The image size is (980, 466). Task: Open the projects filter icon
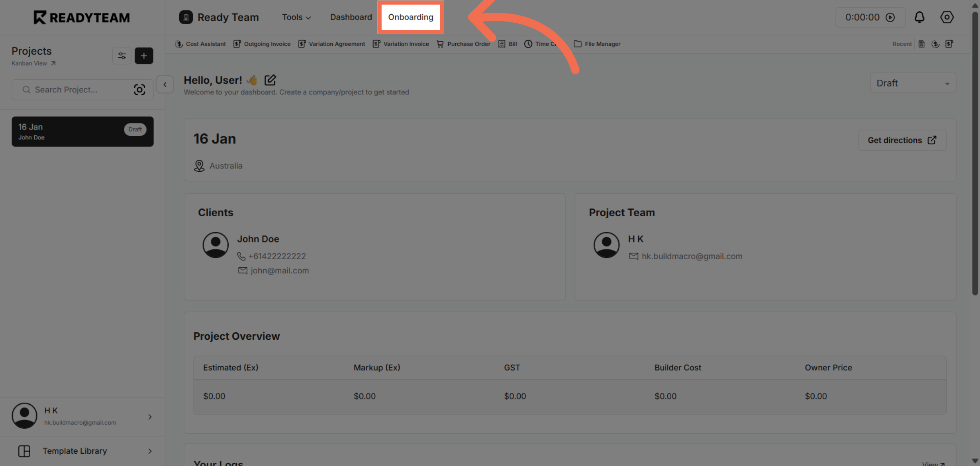point(122,56)
